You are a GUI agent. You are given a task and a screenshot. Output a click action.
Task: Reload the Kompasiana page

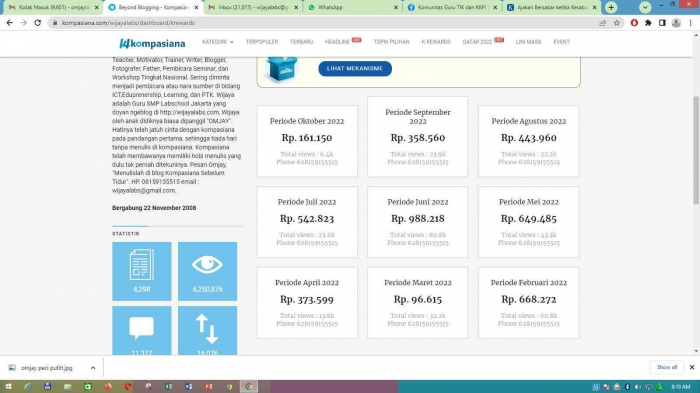[x=38, y=23]
